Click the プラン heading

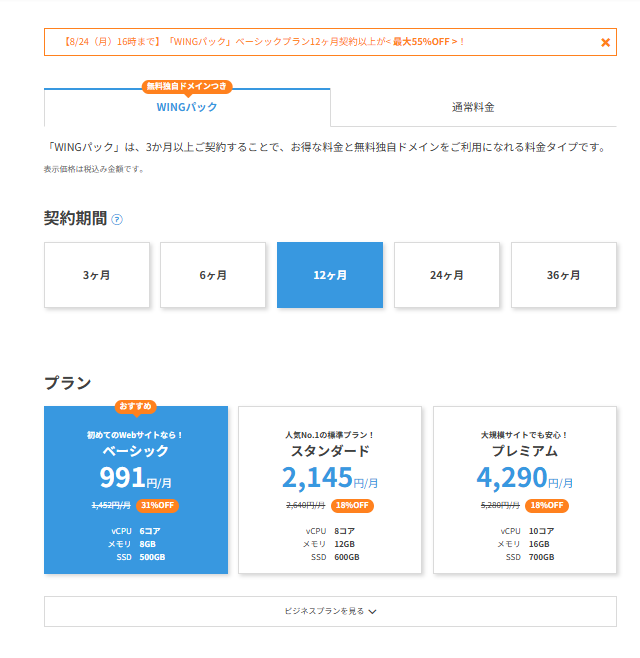[x=68, y=383]
